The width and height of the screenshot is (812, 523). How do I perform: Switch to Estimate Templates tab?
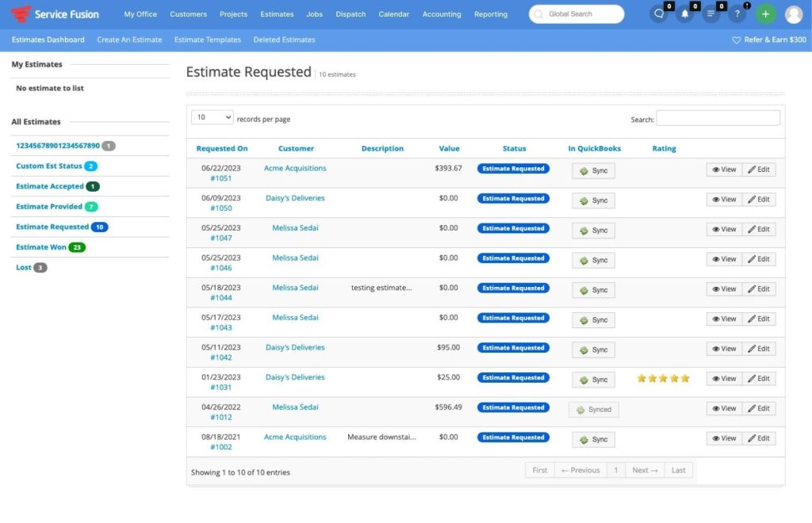[x=207, y=40]
